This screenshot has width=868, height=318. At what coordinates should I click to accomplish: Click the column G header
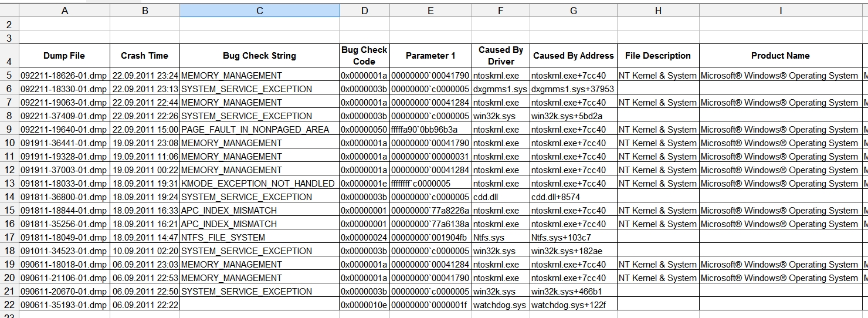point(573,11)
